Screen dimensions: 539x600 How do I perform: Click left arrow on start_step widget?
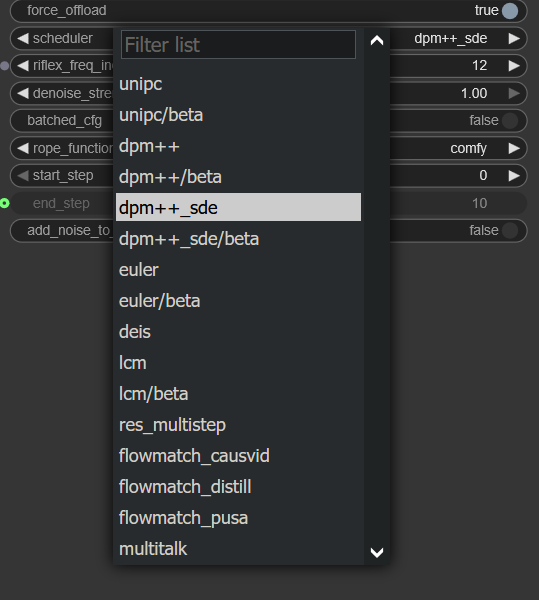coord(23,176)
